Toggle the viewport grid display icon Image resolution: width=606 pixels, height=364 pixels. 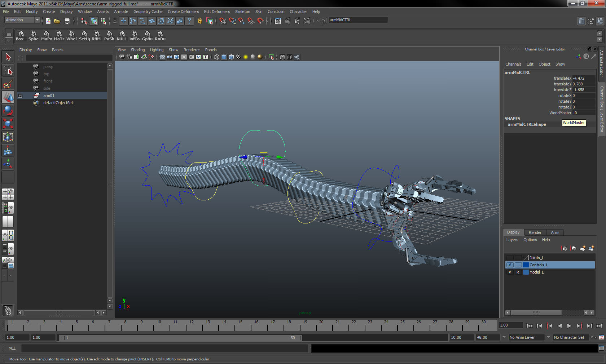coord(162,57)
